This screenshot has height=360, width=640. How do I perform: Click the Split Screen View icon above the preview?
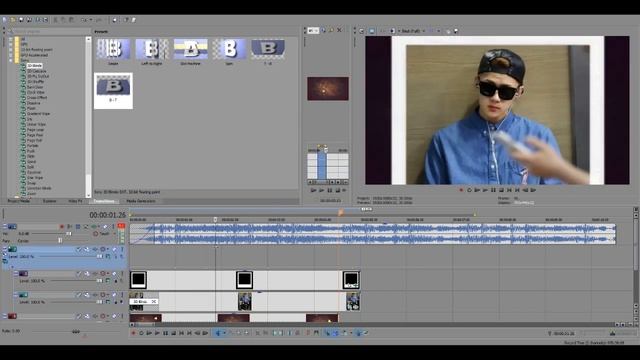coord(392,31)
